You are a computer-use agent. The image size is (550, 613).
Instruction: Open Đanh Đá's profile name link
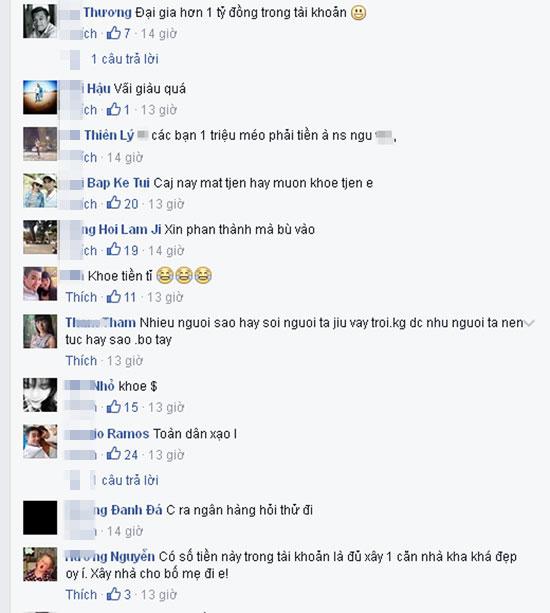[x=129, y=510]
